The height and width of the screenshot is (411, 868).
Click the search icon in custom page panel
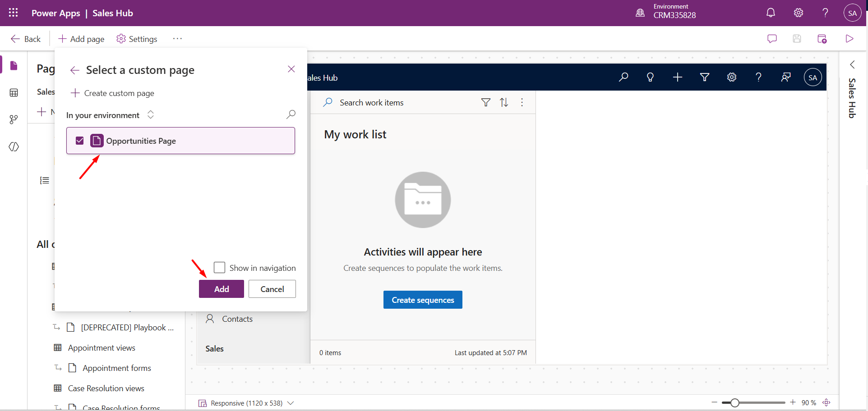pos(291,114)
